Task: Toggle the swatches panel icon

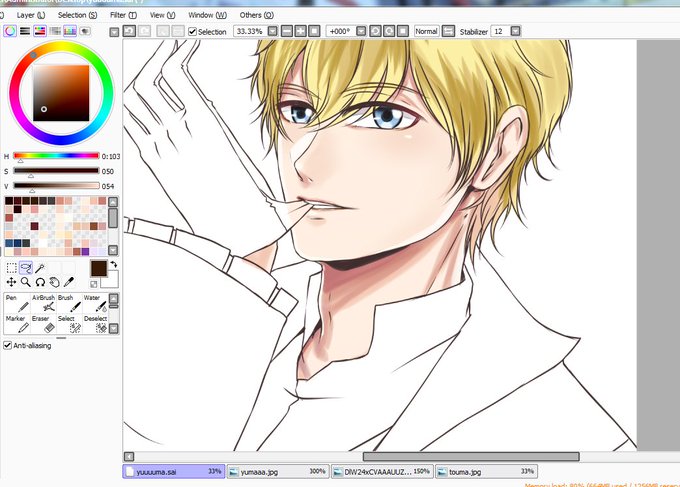Action: (x=70, y=31)
